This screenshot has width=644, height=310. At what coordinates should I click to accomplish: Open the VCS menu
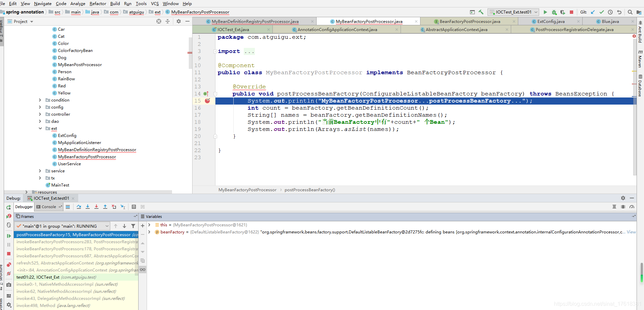click(155, 3)
